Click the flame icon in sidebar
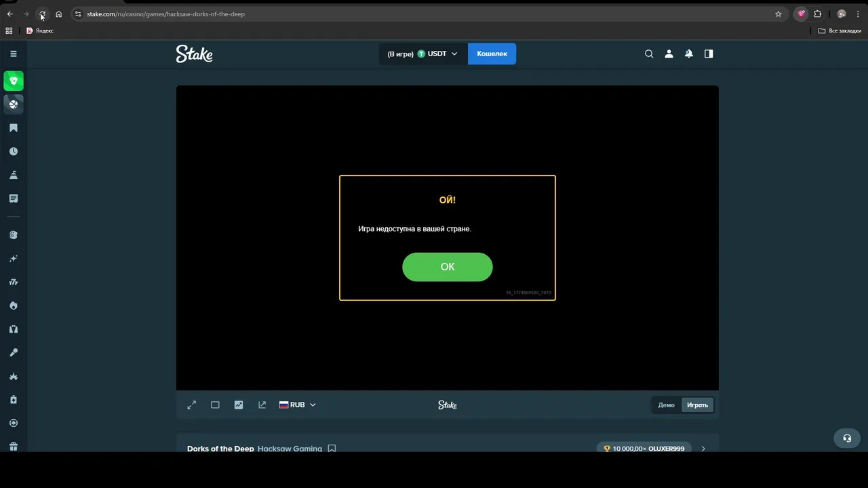 pyautogui.click(x=14, y=306)
